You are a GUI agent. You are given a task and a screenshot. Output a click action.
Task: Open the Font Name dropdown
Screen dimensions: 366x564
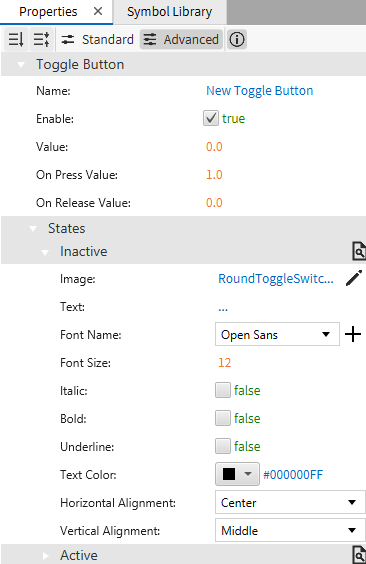click(x=277, y=335)
